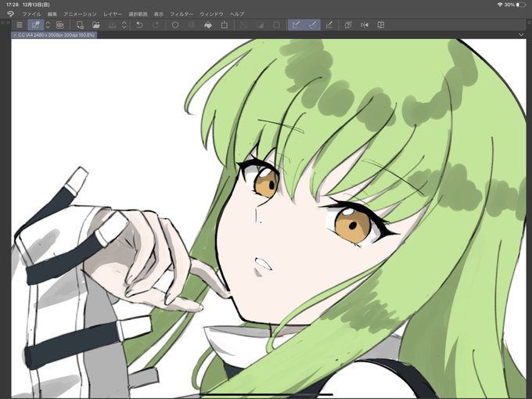Click the Redo arrow icon
532x399 pixels.
coord(156,25)
